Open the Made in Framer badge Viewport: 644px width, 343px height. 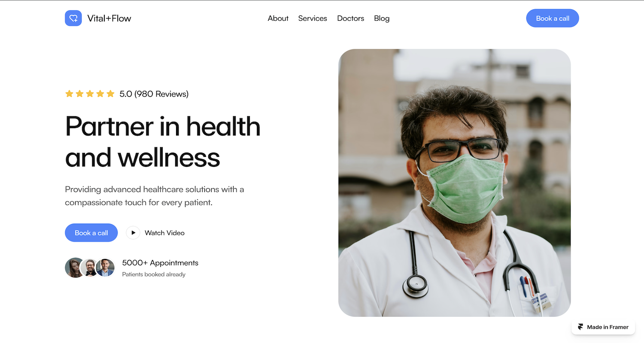(603, 327)
